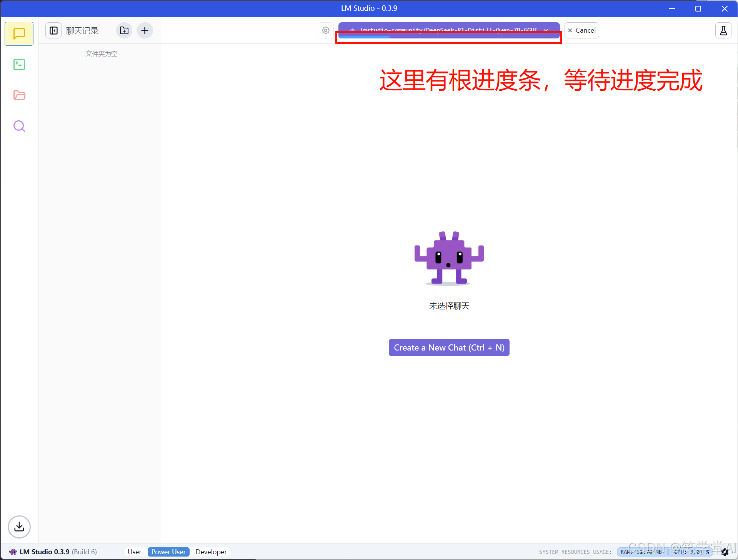Click the 聊天记录 header label
The height and width of the screenshot is (560, 738).
click(x=82, y=30)
